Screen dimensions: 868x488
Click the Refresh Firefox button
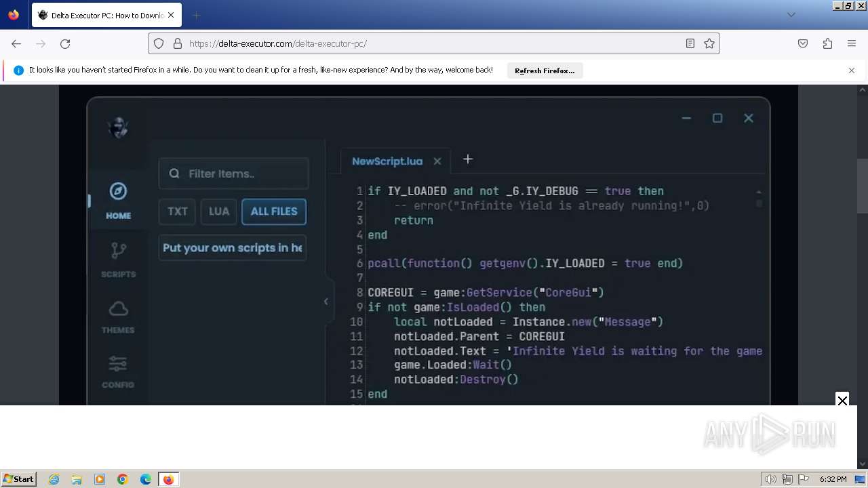tap(545, 70)
